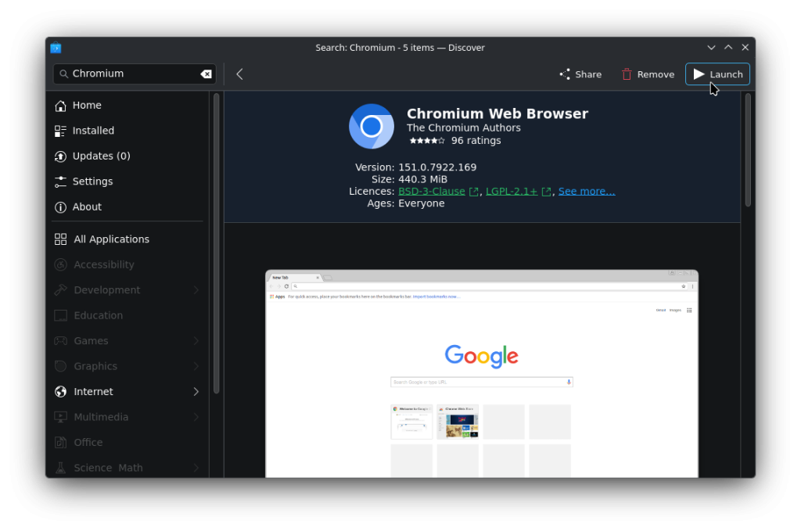Click the Science Math flask icon

tap(60, 468)
